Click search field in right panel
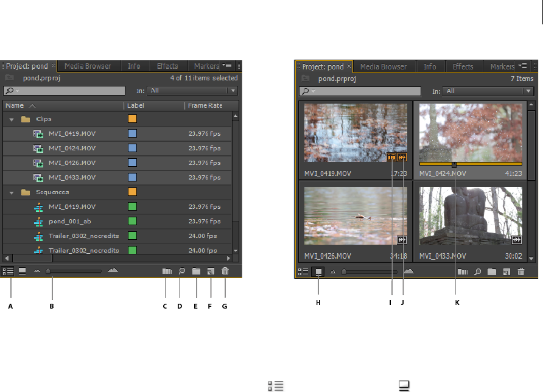Image resolution: width=543 pixels, height=392 pixels. (x=360, y=91)
